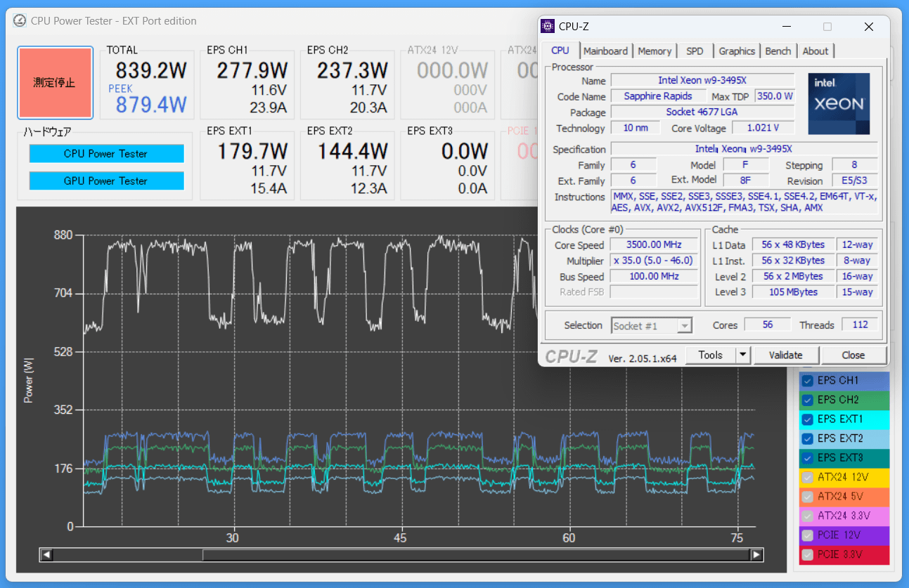Click the CPU Power Tester title bar icon
Image resolution: width=909 pixels, height=588 pixels.
(20, 20)
